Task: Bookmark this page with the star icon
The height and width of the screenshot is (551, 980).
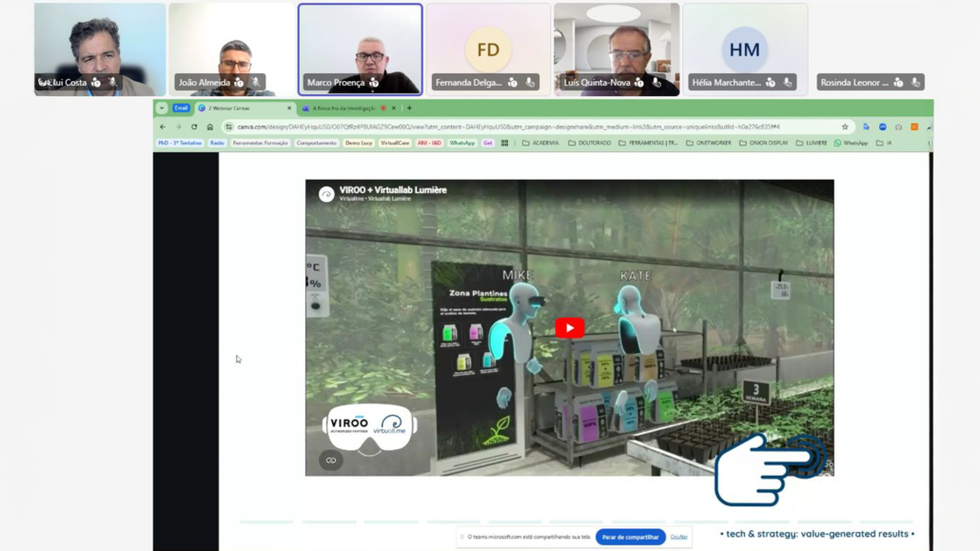Action: (845, 127)
